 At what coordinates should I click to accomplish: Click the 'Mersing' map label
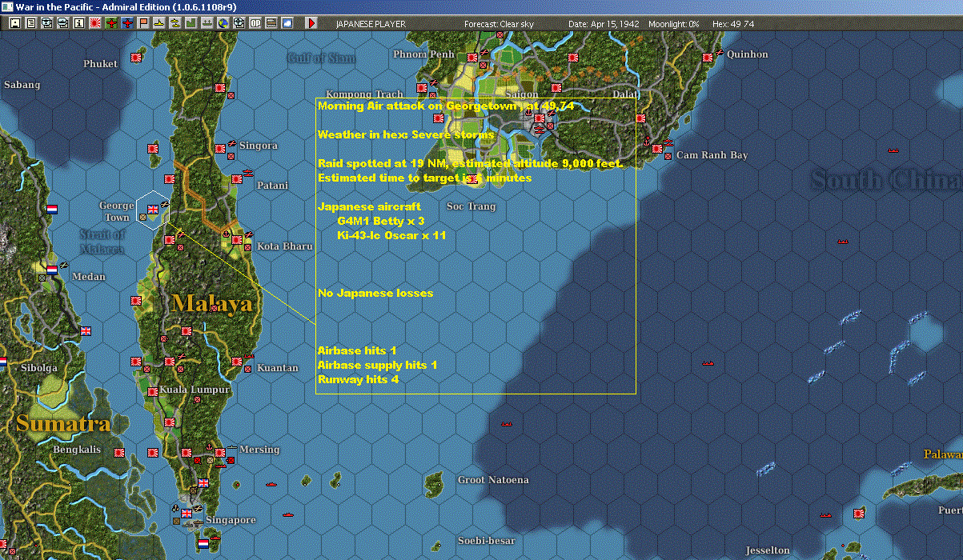click(x=259, y=450)
